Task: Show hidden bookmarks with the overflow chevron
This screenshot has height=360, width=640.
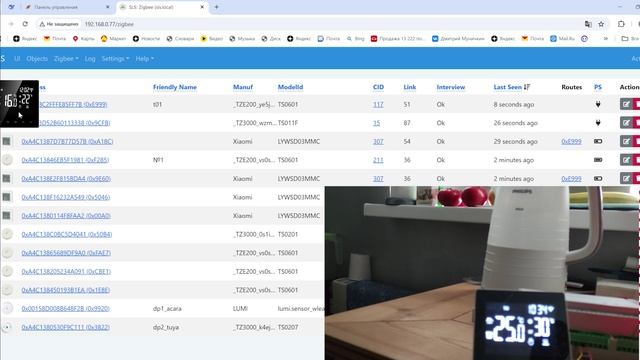Action: (x=606, y=38)
